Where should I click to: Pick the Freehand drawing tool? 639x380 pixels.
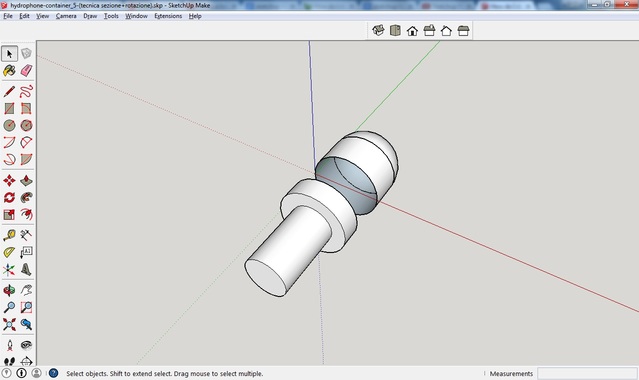26,91
